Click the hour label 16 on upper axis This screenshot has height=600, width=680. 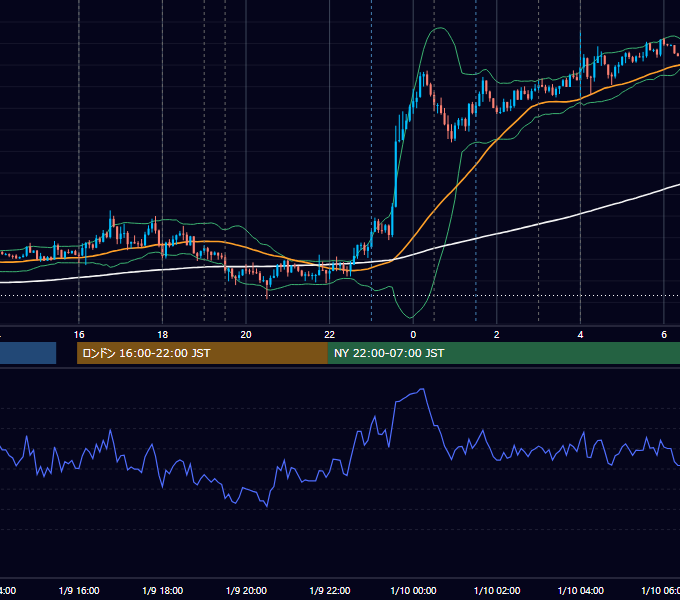point(79,335)
